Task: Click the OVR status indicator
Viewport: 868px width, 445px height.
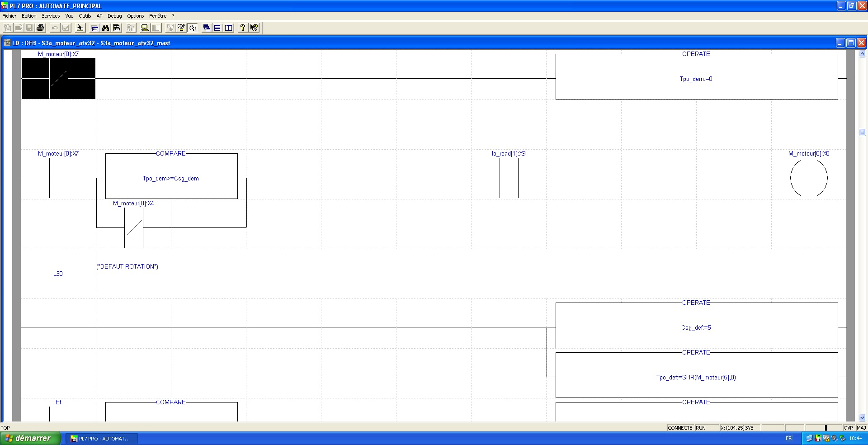Action: [x=849, y=428]
